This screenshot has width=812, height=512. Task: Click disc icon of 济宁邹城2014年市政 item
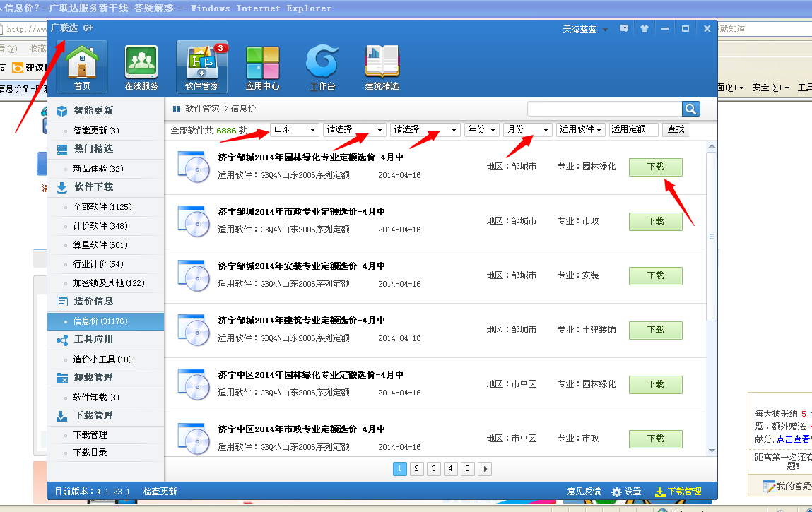click(x=194, y=221)
